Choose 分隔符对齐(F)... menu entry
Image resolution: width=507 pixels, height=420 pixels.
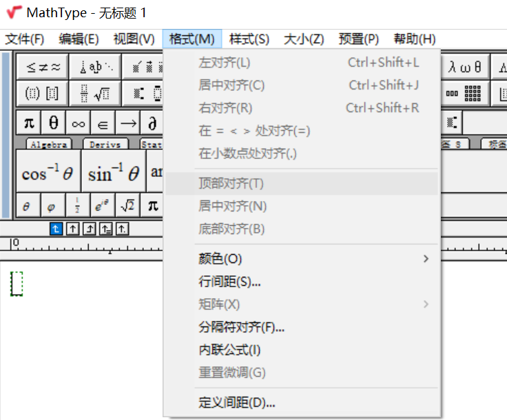tap(302, 327)
